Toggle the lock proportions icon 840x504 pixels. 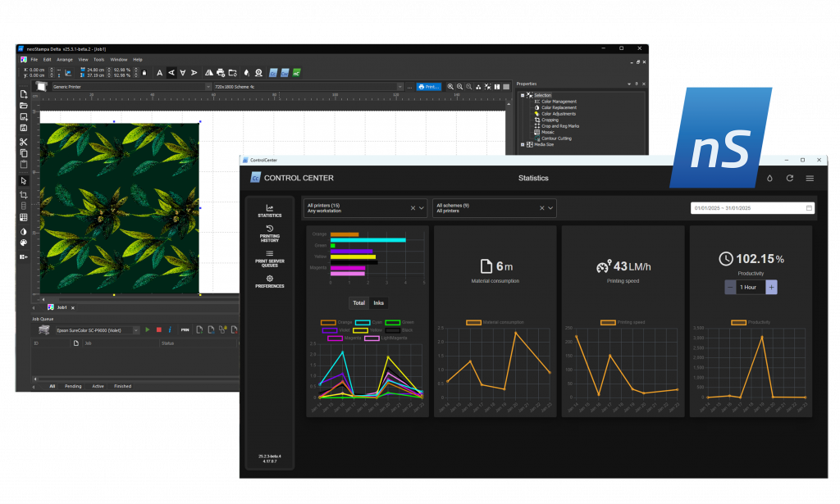tap(144, 73)
